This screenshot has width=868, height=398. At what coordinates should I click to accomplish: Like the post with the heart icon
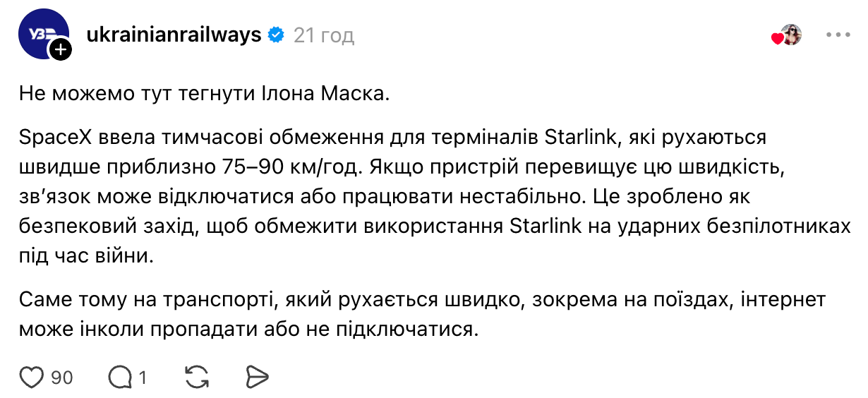(x=32, y=377)
